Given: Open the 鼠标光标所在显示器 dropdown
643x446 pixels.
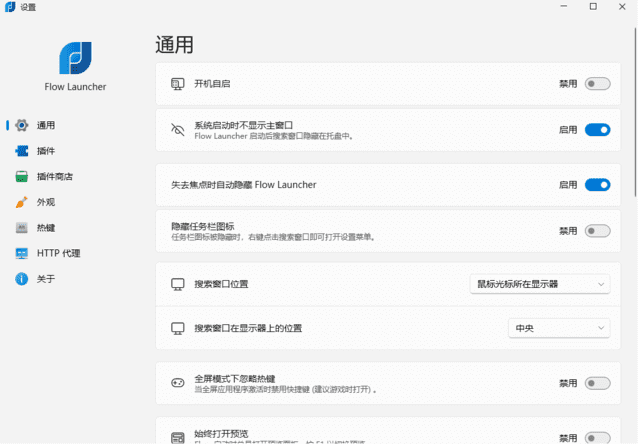Looking at the screenshot, I should (x=540, y=284).
